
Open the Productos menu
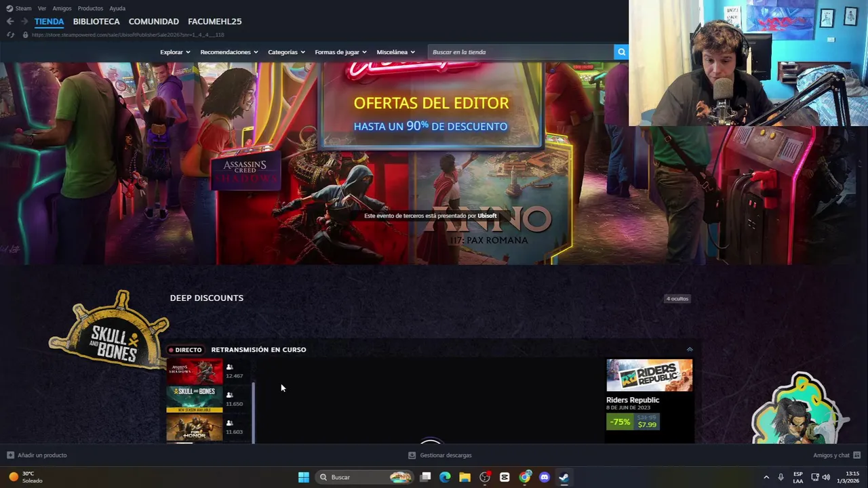(x=90, y=8)
